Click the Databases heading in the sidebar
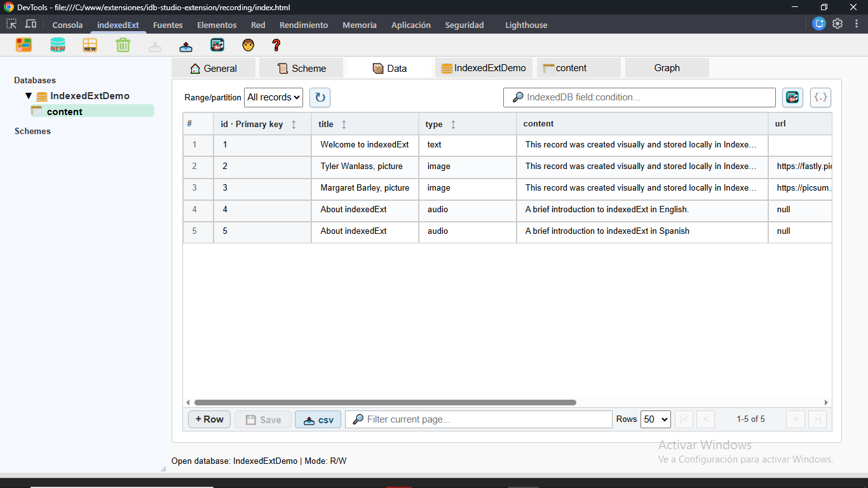This screenshot has width=868, height=488. (35, 80)
